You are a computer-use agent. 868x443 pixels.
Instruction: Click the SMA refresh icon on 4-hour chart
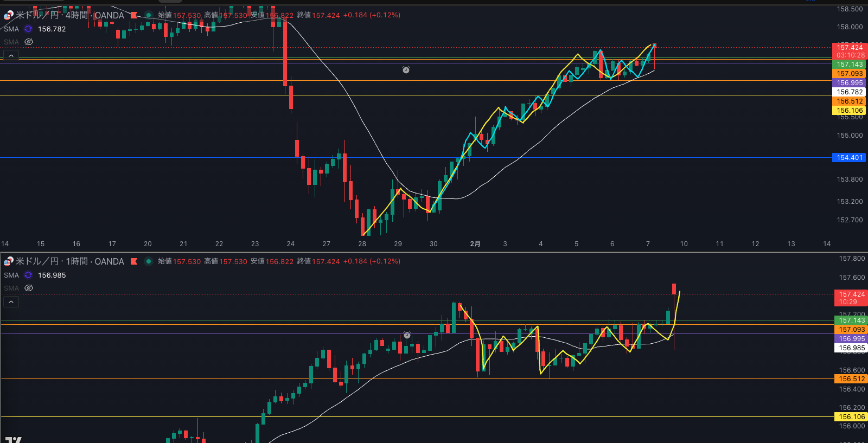(28, 29)
